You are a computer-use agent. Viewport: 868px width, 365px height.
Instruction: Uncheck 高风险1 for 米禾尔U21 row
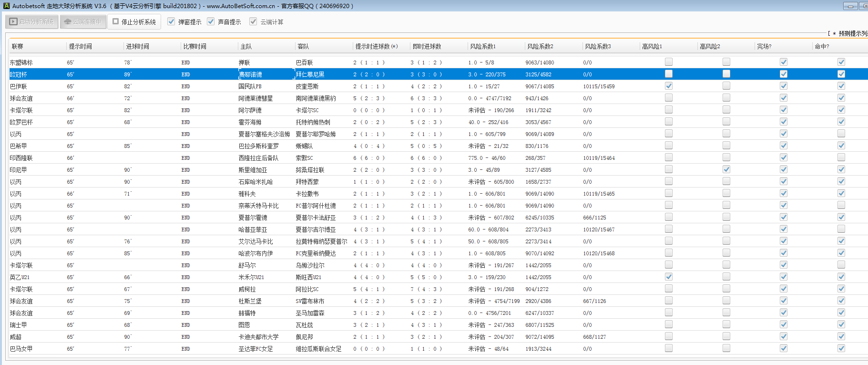point(669,277)
